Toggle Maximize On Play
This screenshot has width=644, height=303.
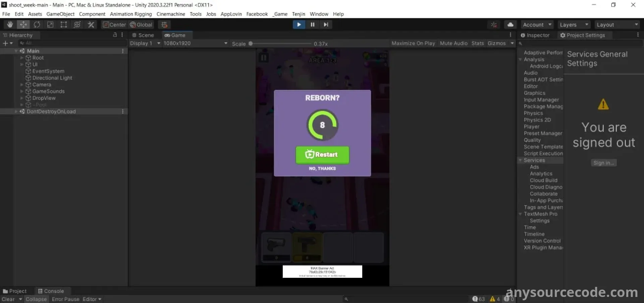tap(413, 43)
